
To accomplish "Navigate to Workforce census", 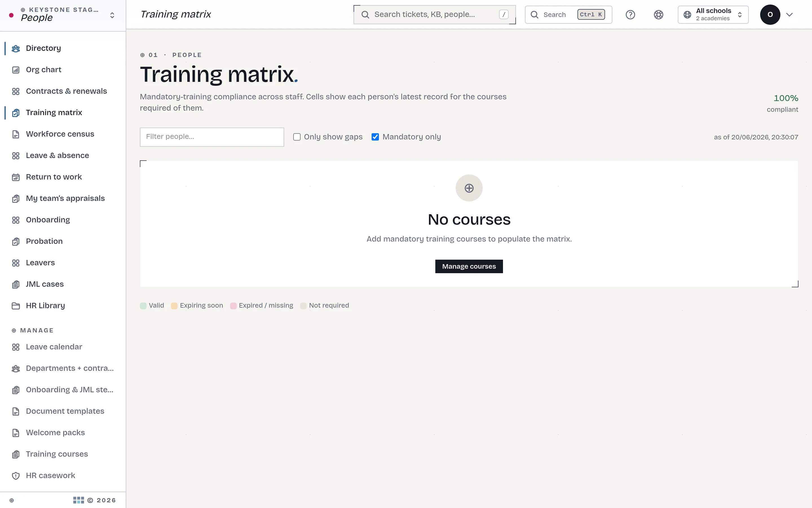I will point(60,134).
